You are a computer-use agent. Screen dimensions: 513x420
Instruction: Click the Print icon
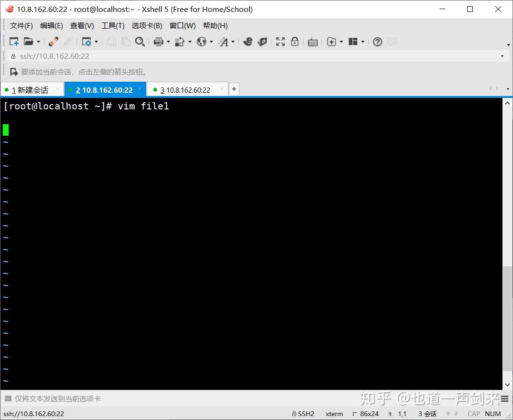pyautogui.click(x=159, y=42)
